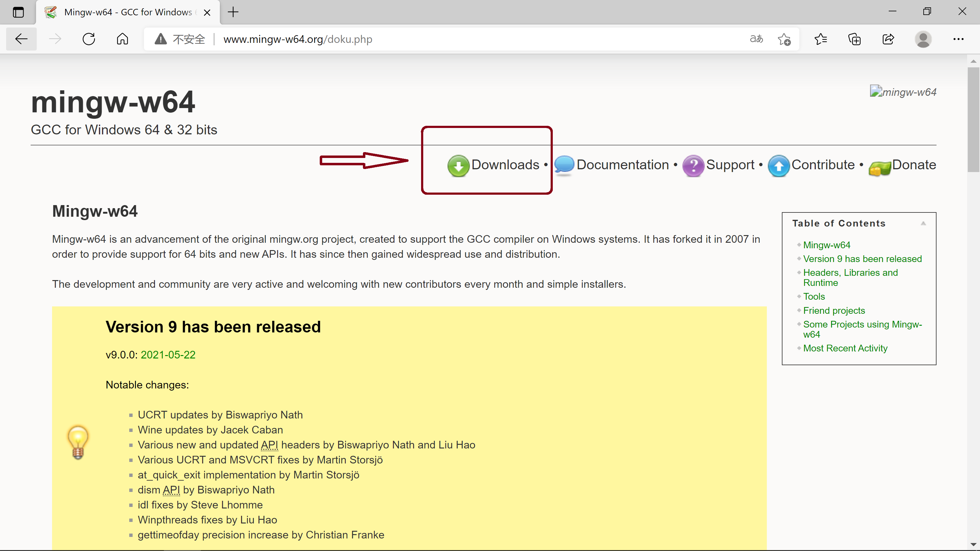Open a new browser tab

point(233,12)
